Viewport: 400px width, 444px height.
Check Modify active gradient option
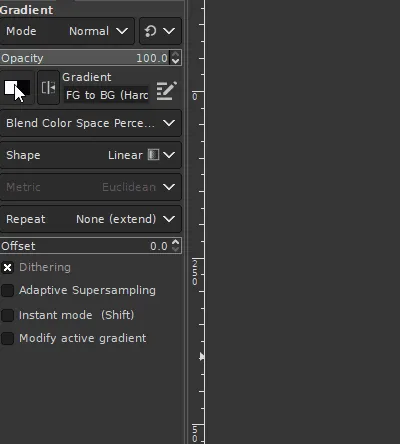[x=7, y=338]
